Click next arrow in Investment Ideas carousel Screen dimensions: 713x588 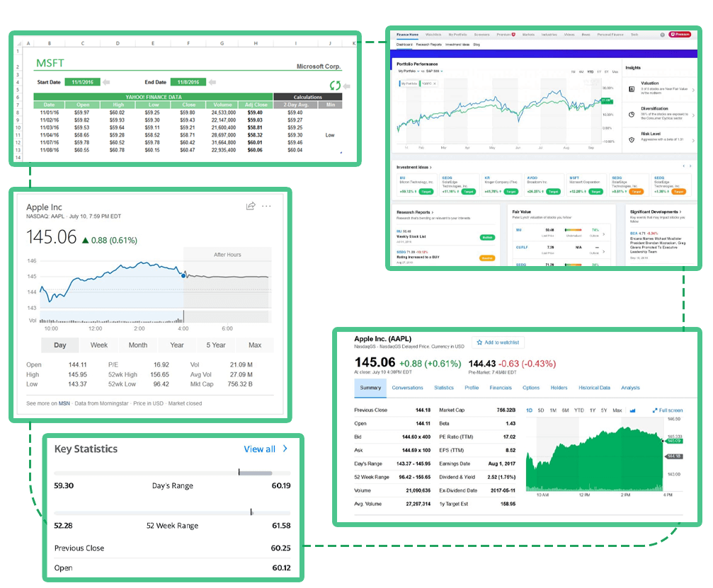pos(690,166)
